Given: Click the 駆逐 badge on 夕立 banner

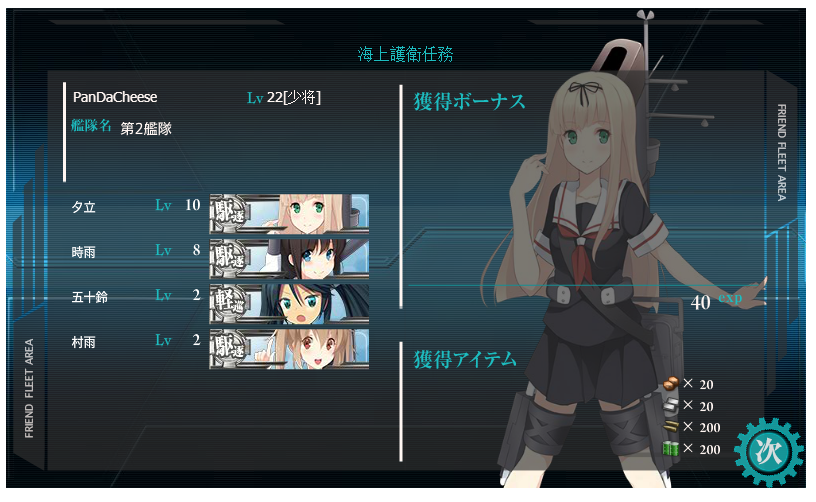Looking at the screenshot, I should click(228, 214).
